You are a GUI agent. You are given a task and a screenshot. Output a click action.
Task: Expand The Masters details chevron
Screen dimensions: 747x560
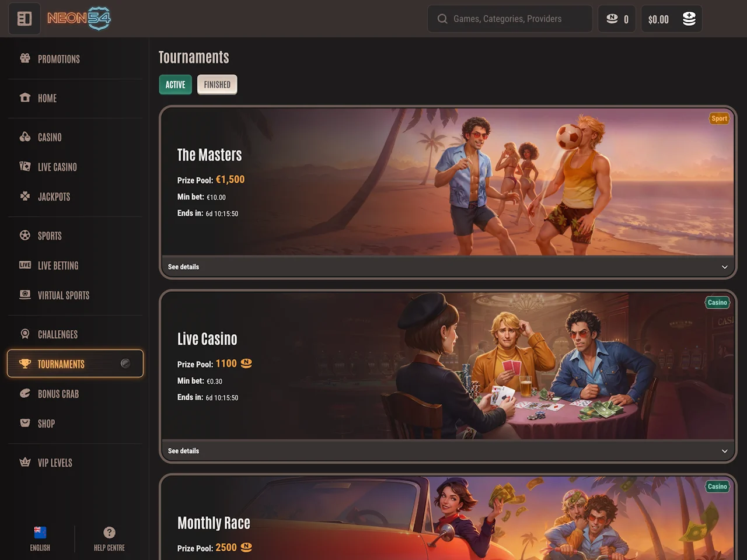pyautogui.click(x=724, y=267)
